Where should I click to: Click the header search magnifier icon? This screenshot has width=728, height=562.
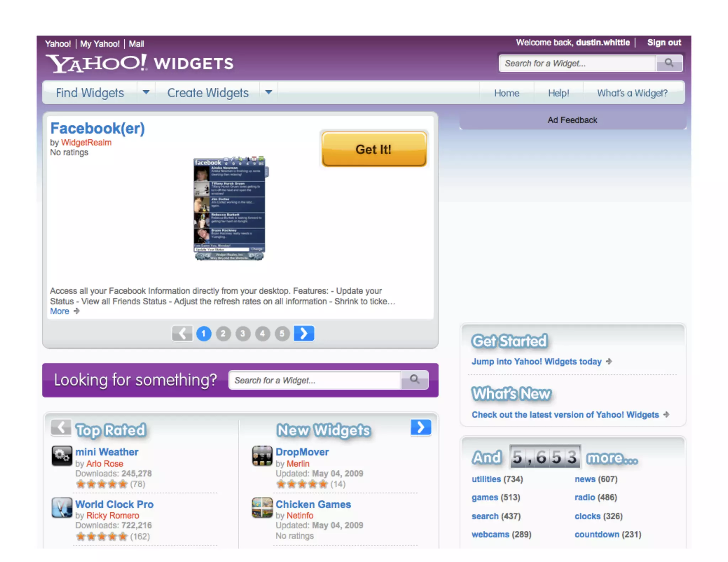pos(669,63)
